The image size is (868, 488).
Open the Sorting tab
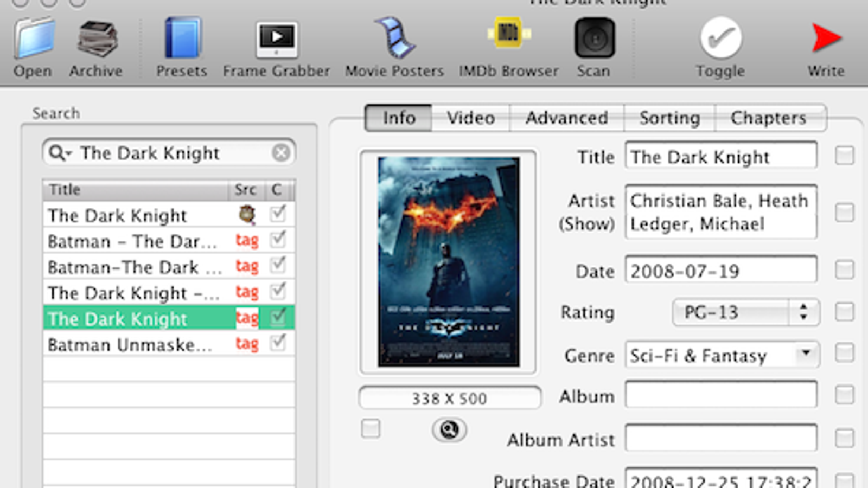pos(669,118)
